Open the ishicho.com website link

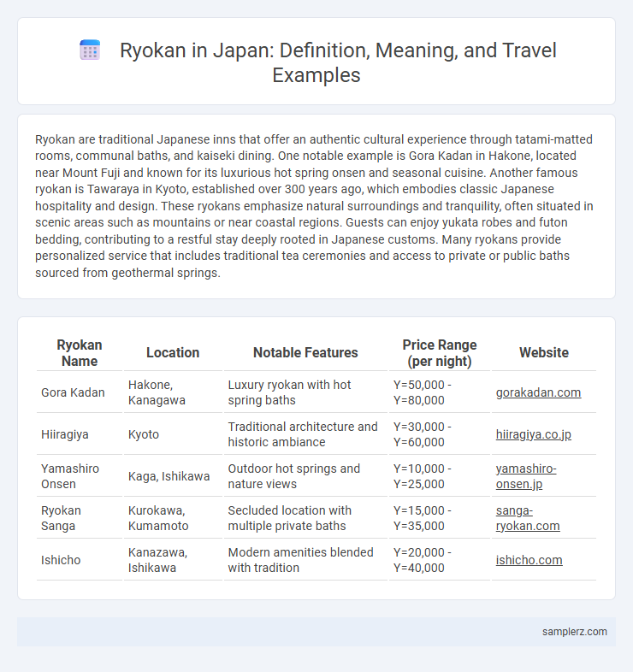pyautogui.click(x=529, y=560)
